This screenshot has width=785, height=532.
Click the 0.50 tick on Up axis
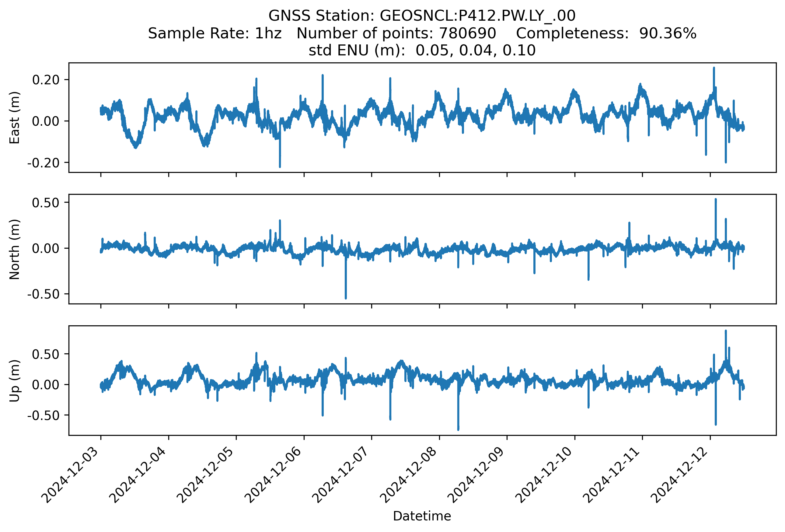point(46,354)
